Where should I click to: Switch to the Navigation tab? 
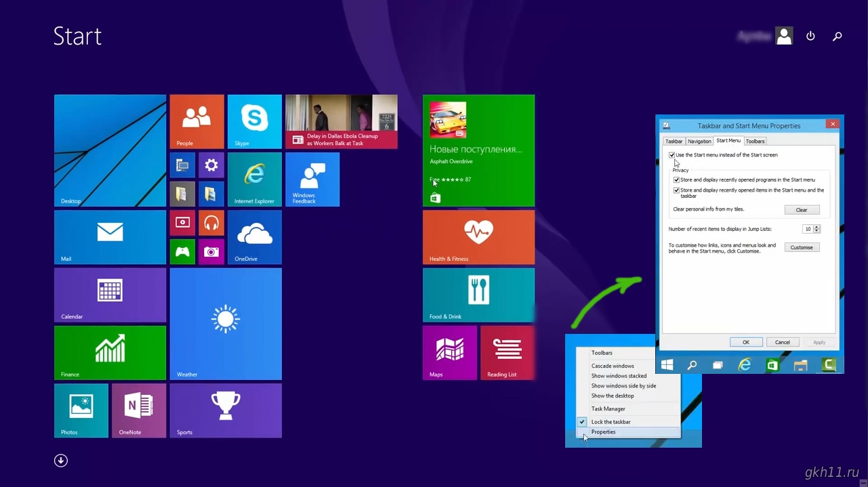pos(699,142)
